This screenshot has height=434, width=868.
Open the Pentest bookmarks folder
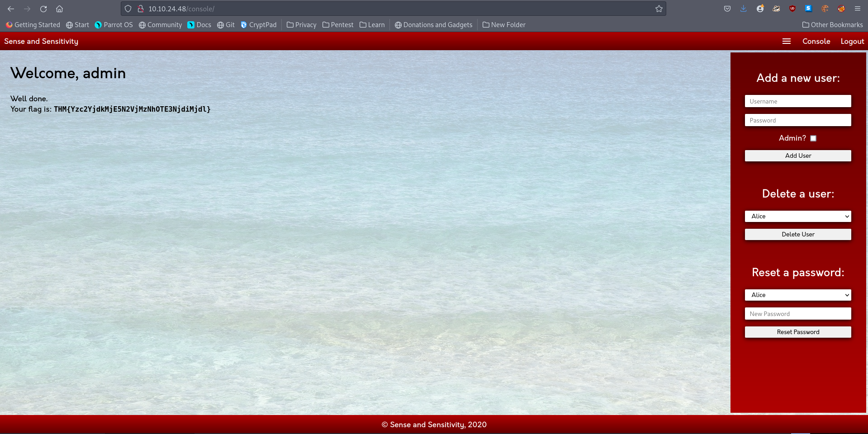(x=338, y=25)
